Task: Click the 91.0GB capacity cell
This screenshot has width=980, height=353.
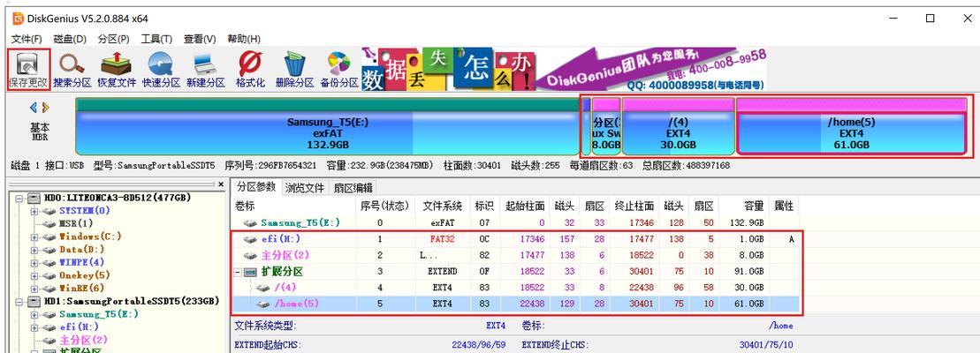Action: [x=744, y=272]
